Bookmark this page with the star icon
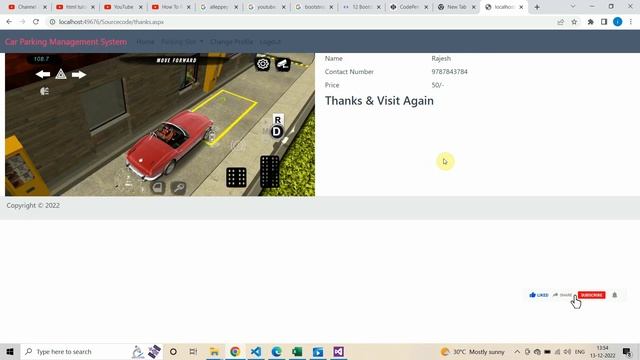Viewport: 640px width, 360px height. (x=574, y=22)
